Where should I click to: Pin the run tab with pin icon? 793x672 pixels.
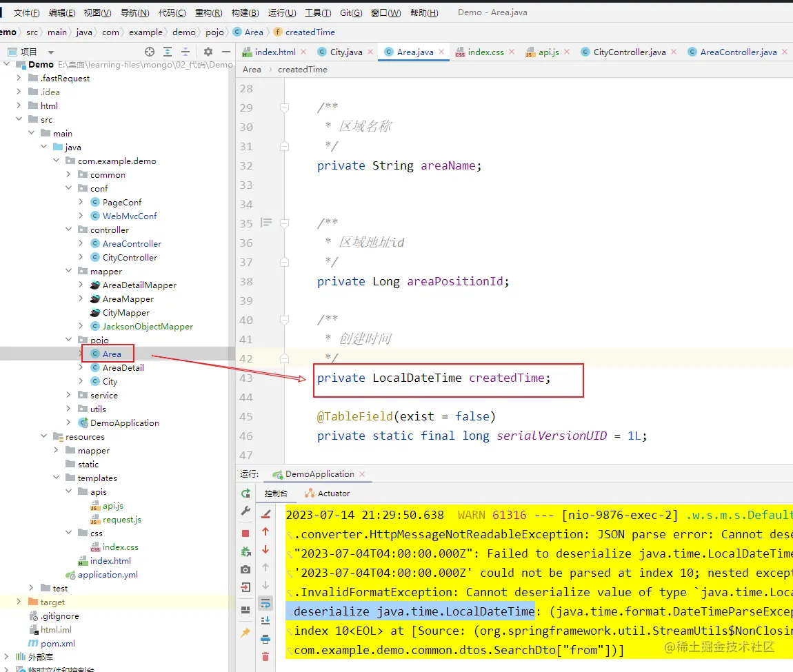245,632
